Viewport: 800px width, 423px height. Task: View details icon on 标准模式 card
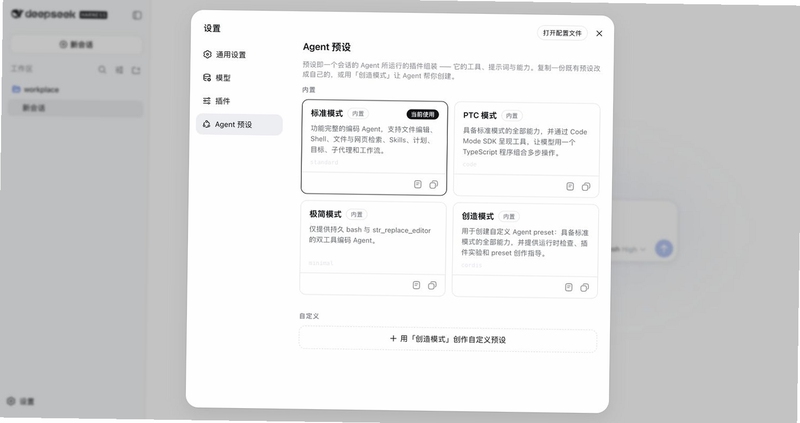click(x=418, y=184)
